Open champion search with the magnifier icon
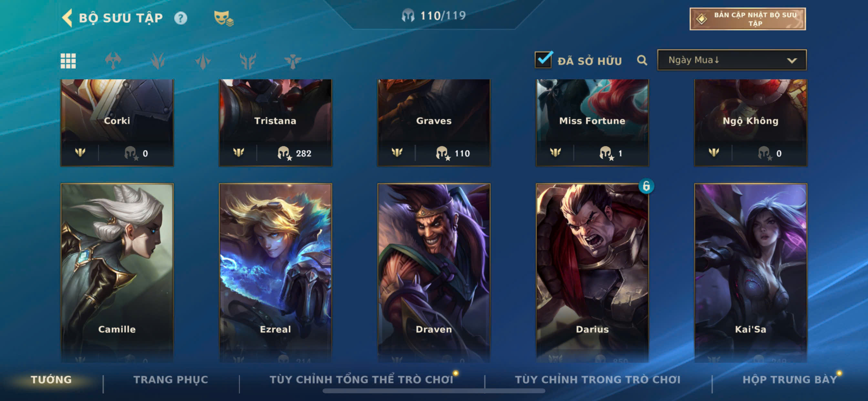 click(x=642, y=60)
